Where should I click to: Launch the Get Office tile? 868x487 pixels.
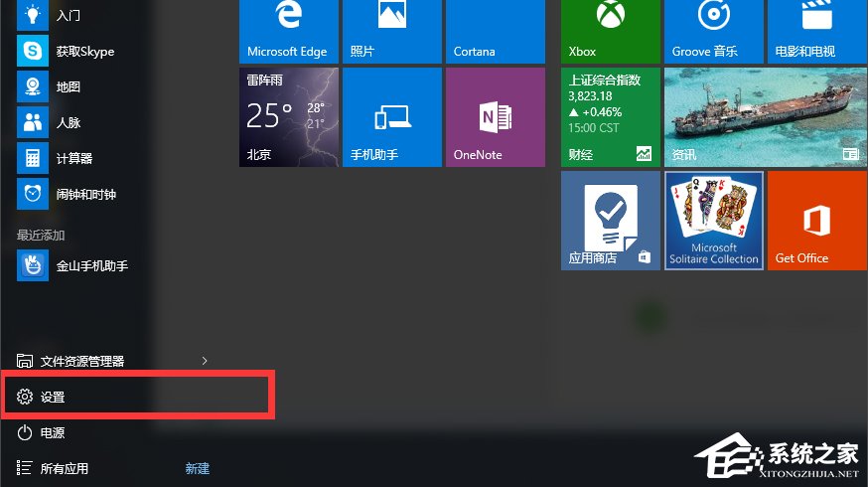coord(817,221)
